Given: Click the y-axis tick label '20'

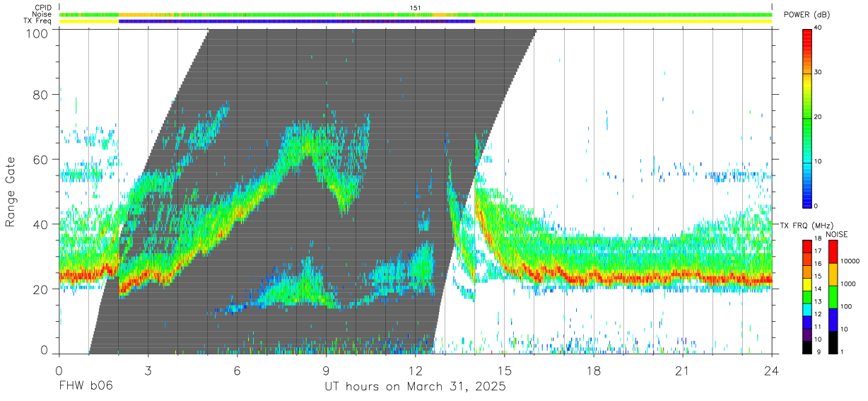Looking at the screenshot, I should tap(40, 289).
